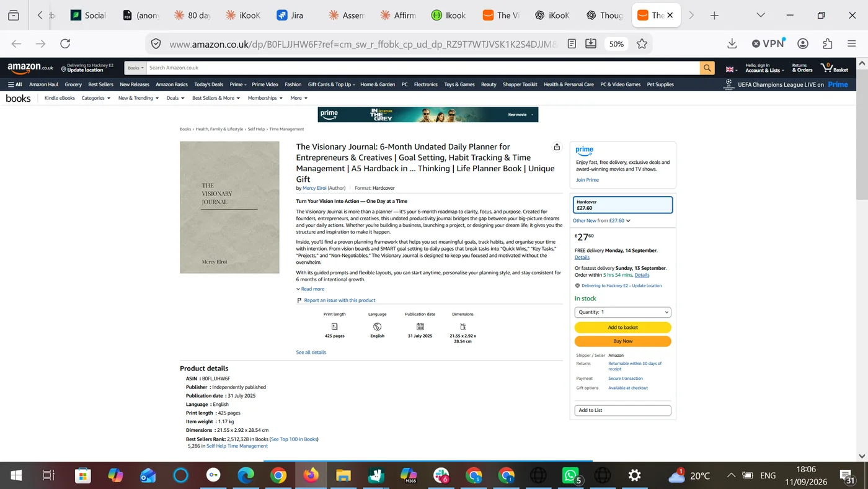Viewport: 868px width, 489px height.
Task: Open the WhatsApp icon in the taskbar
Action: pos(570,475)
